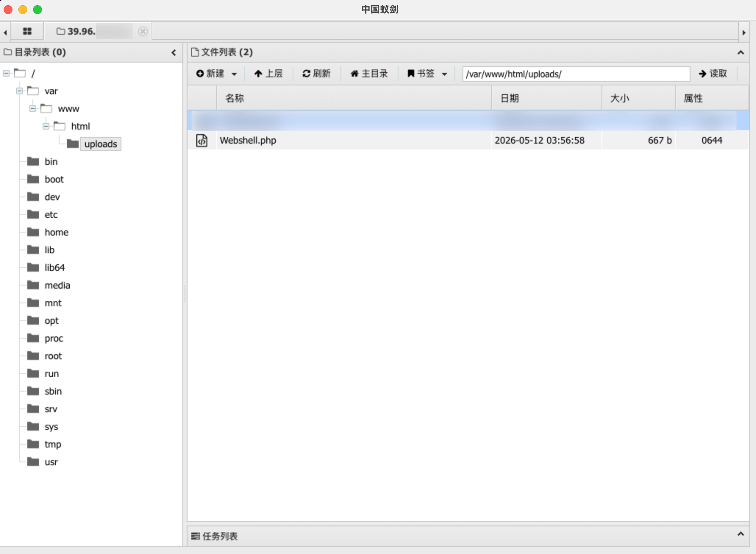Screen dimensions: 756x554
Task: Open the dev folder icon
Action: 33,197
